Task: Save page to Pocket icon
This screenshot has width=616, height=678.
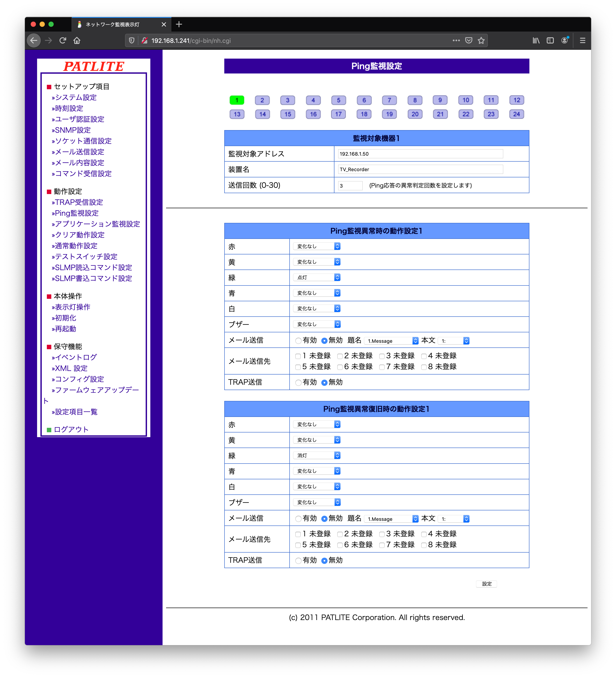Action: [x=469, y=40]
